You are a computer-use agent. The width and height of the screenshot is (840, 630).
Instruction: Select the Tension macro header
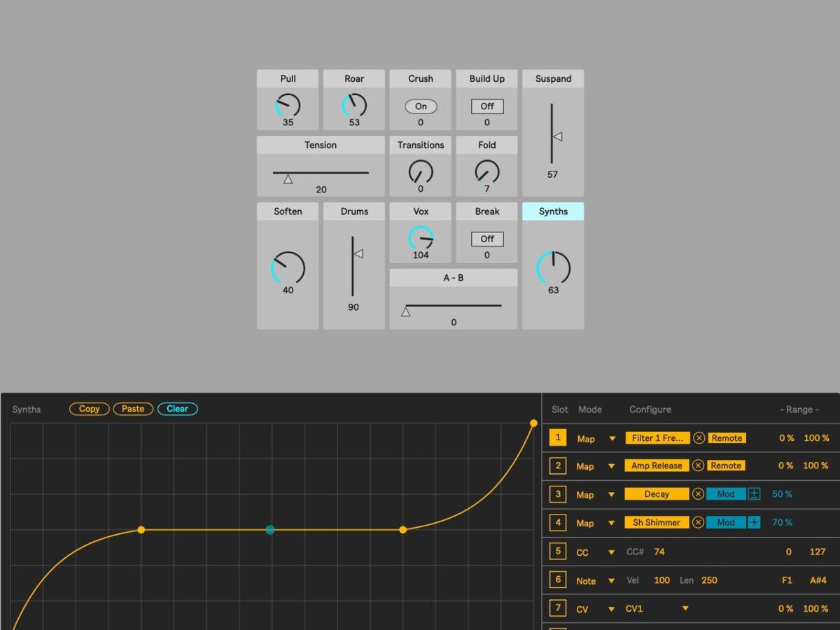pos(321,145)
